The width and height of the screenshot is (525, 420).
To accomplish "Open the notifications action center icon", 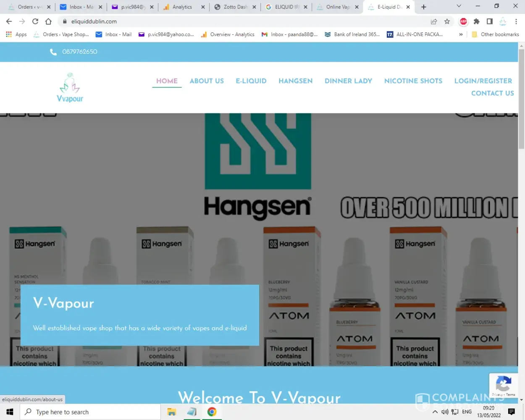I will (511, 412).
